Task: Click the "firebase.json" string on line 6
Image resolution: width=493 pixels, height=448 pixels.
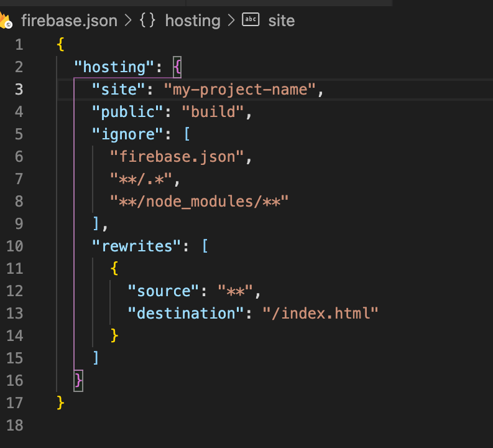Action: point(177,157)
